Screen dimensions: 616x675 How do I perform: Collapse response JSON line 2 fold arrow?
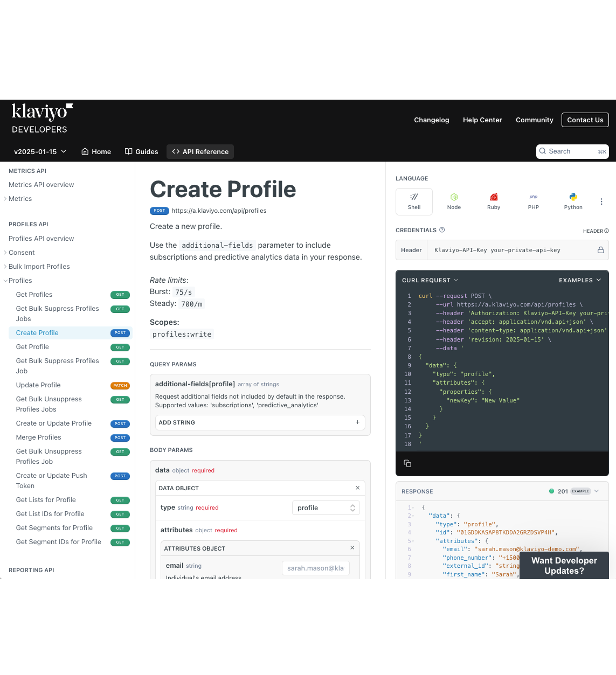(x=413, y=516)
